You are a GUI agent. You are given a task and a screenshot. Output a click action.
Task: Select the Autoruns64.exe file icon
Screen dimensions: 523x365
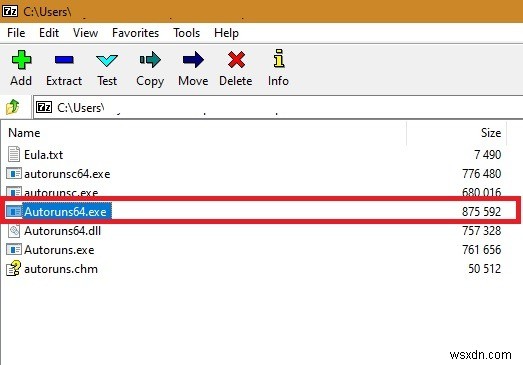coord(14,212)
